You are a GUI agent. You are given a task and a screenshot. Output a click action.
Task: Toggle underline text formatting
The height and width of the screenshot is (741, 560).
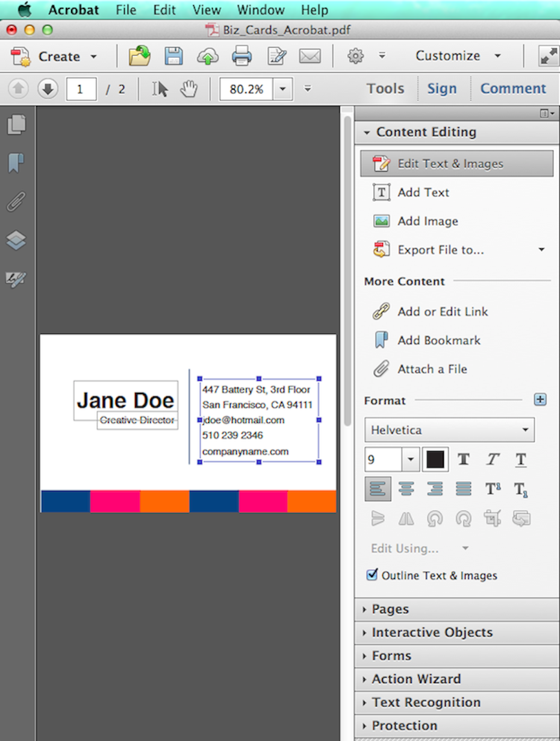coord(521,460)
